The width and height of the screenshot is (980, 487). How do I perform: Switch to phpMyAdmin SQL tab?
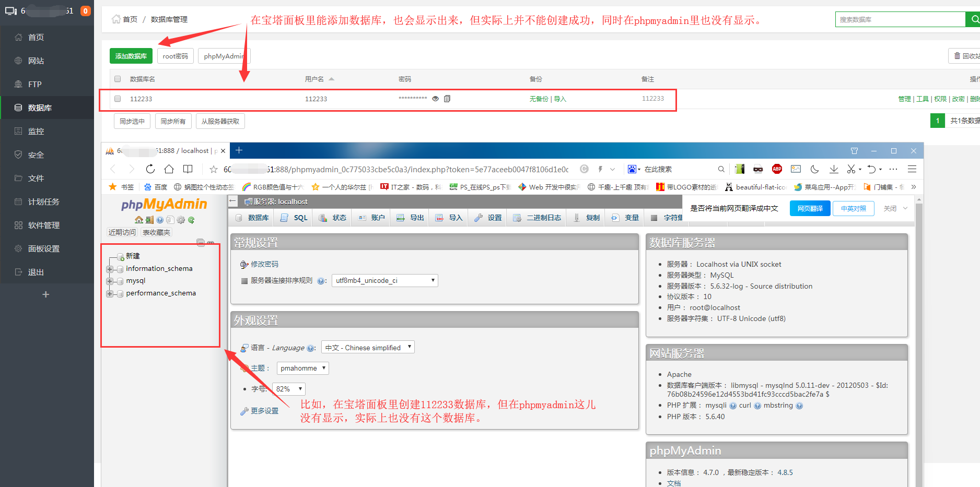(294, 218)
